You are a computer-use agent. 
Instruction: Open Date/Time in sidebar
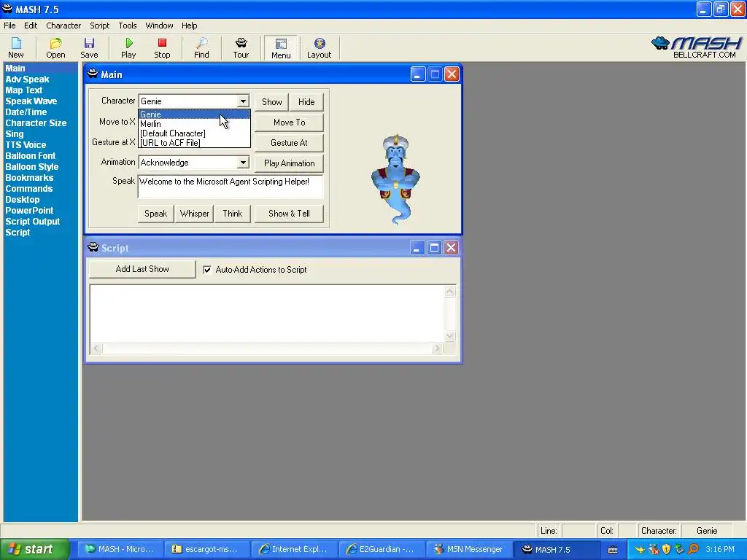point(26,112)
